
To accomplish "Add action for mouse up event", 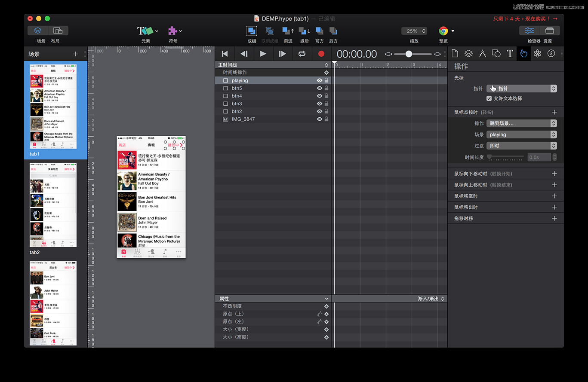I will tap(554, 185).
